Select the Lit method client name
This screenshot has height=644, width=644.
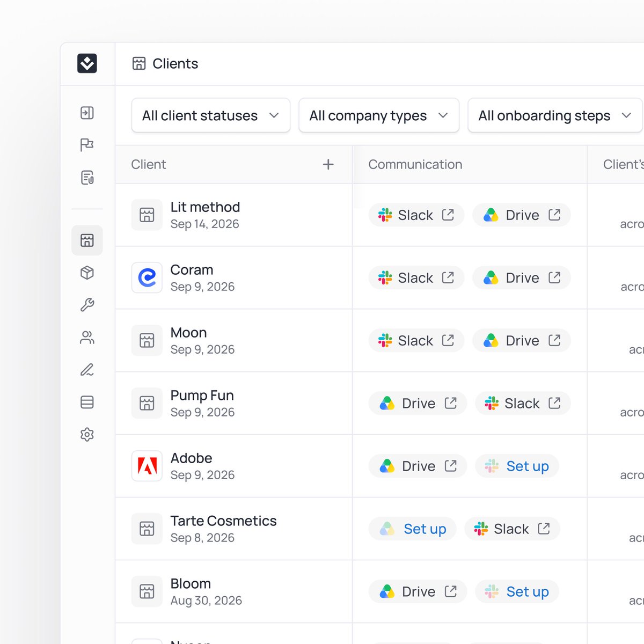tap(205, 207)
